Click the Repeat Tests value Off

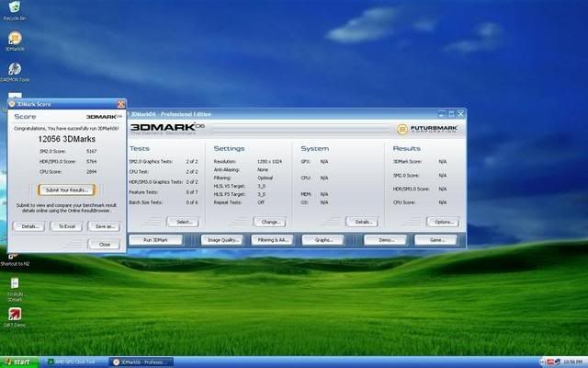[261, 202]
